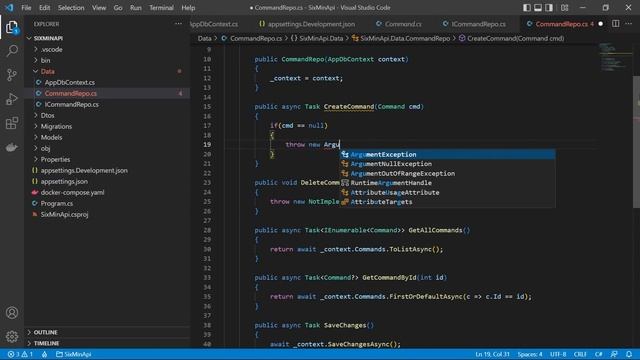Click the Split Editor Right icon
Viewport: 640px width, 360px height.
(x=616, y=24)
